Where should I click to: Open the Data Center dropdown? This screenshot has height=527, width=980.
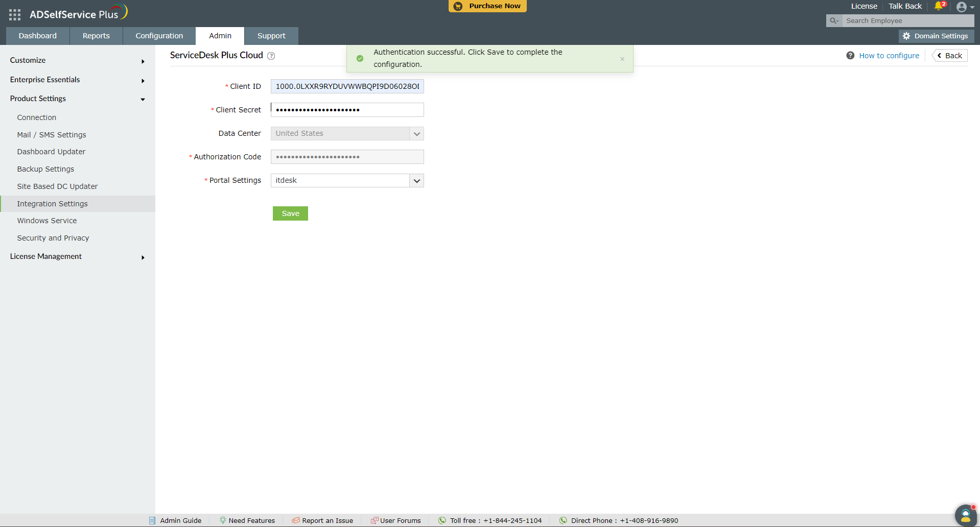pos(417,133)
